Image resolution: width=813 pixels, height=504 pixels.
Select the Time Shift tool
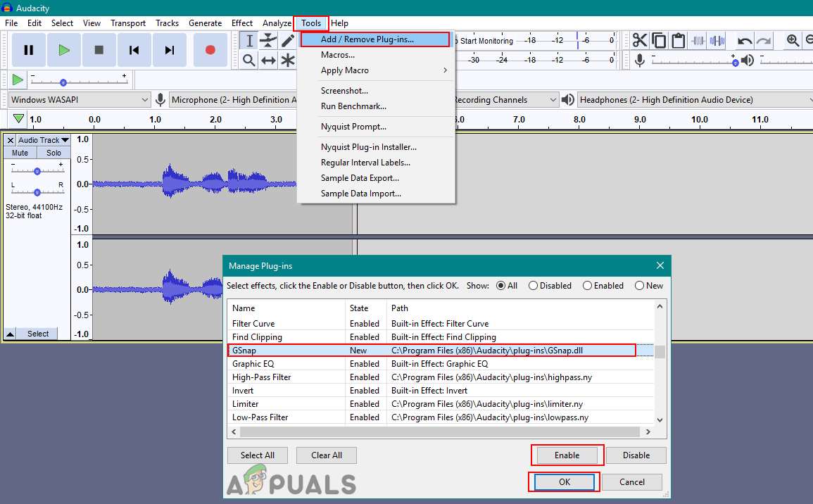click(269, 60)
